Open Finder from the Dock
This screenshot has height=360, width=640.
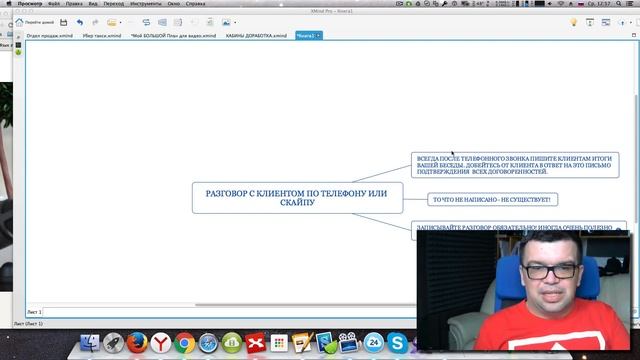[89, 343]
